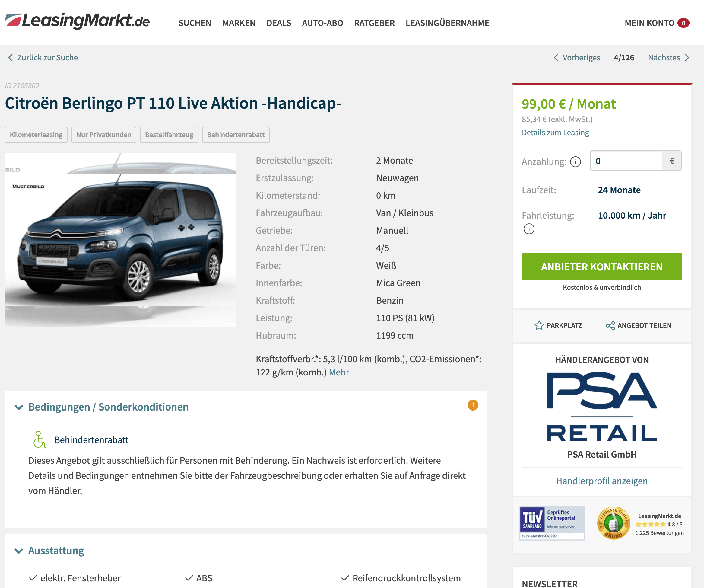Click the Fahrleistung info icon
The image size is (704, 588).
click(x=529, y=229)
